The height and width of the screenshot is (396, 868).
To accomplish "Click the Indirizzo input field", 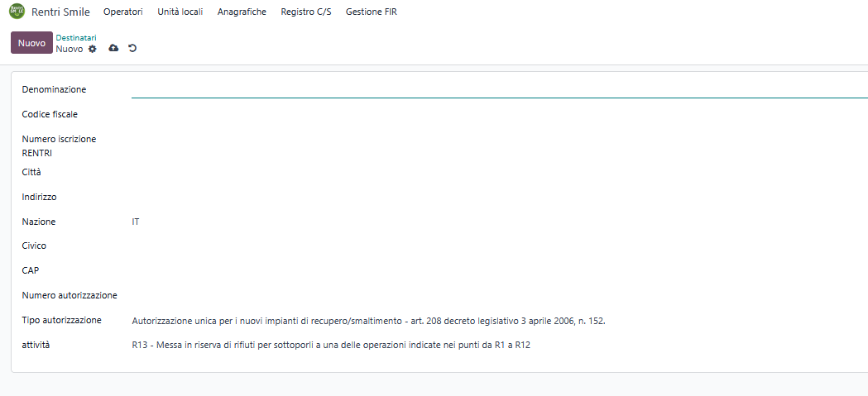I will click(499, 197).
